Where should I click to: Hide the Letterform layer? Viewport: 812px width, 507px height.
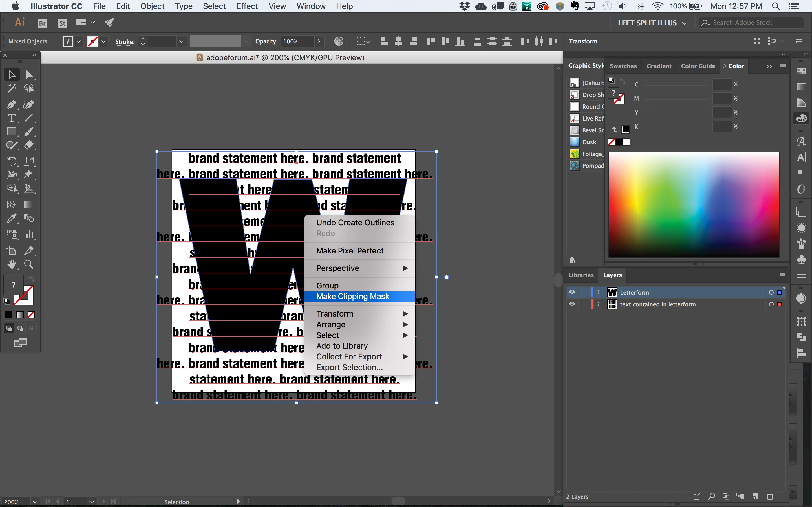point(572,292)
